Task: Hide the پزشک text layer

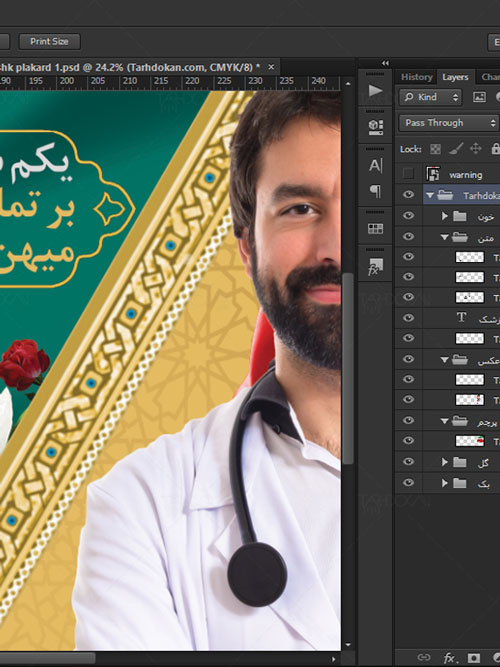Action: [x=409, y=318]
